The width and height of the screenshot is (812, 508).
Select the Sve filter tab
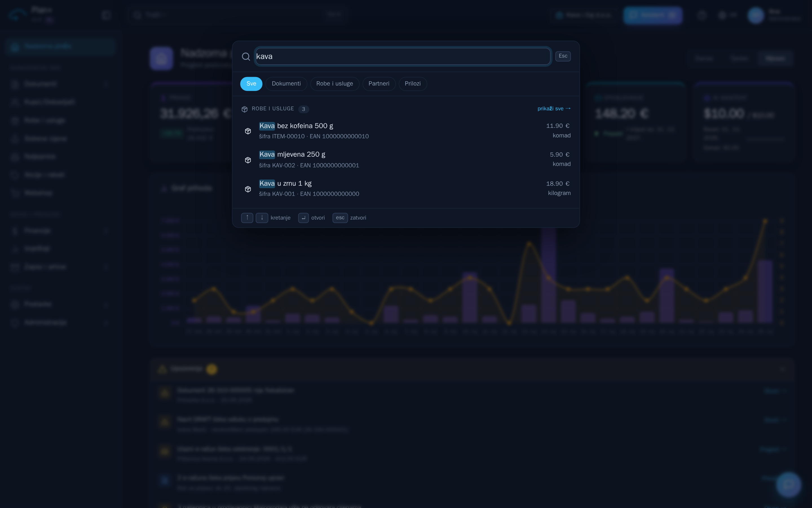[x=251, y=84]
